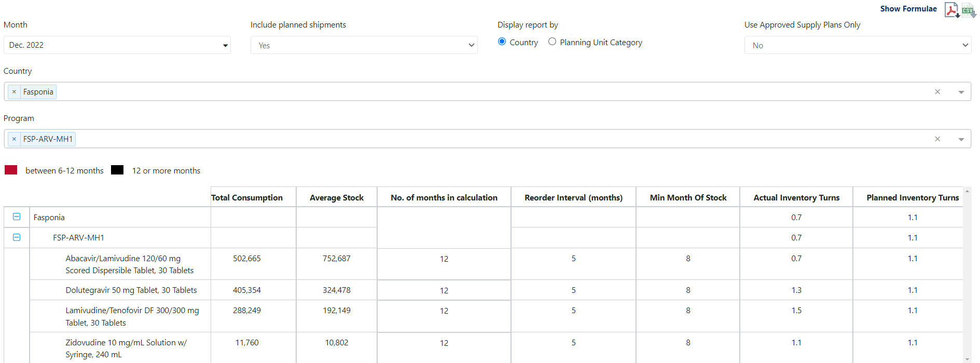This screenshot has height=363, width=980.
Task: Click Show Formulae link
Action: pyautogui.click(x=908, y=9)
